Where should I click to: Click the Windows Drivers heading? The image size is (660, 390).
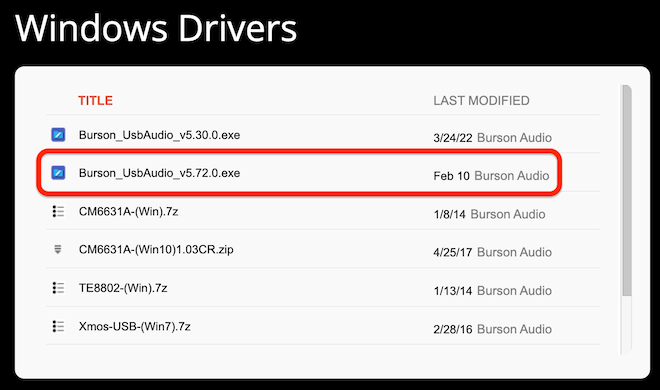(156, 28)
